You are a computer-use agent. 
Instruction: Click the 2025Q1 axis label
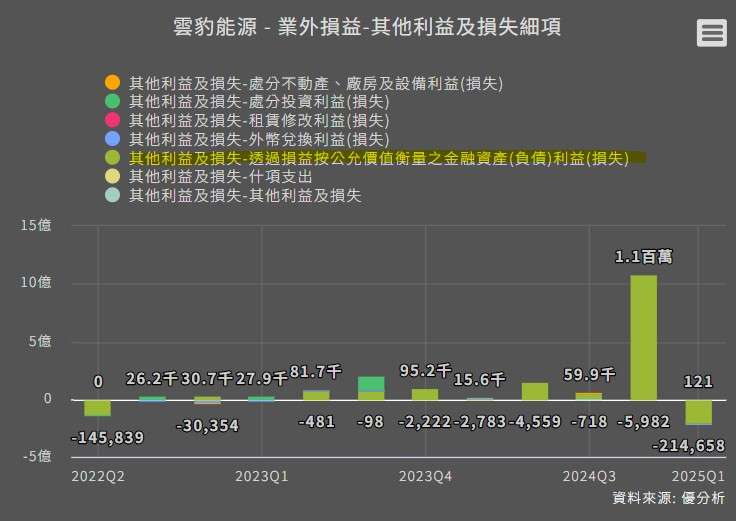[x=698, y=476]
